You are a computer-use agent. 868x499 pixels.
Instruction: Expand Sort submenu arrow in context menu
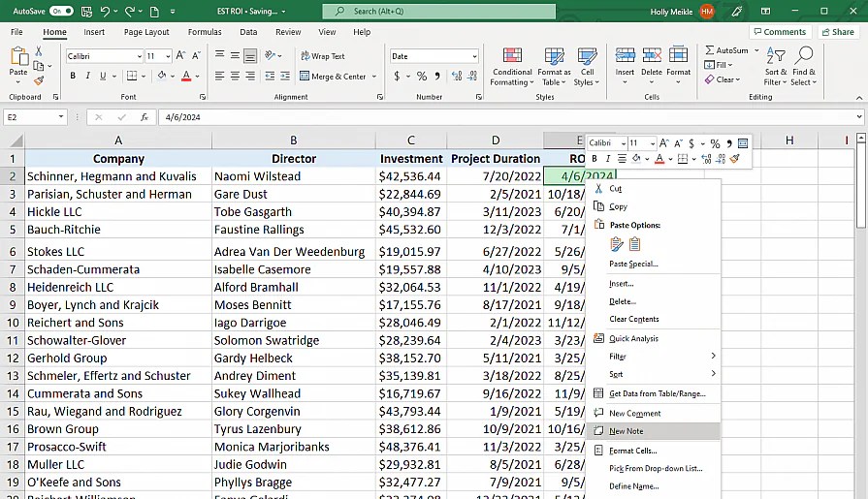(713, 373)
